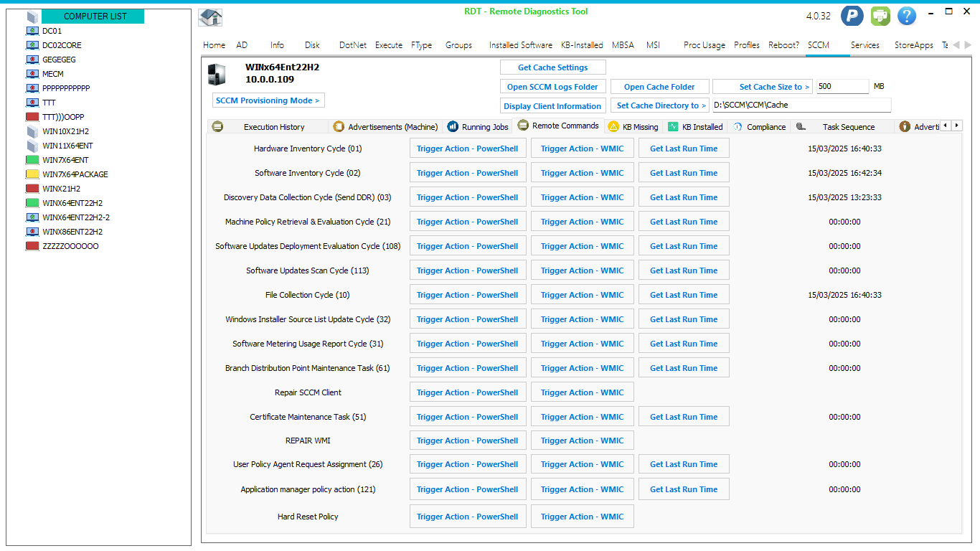Screen dimensions: 980x551
Task: Click the GEGEGEG computer status icon
Action: click(x=32, y=60)
